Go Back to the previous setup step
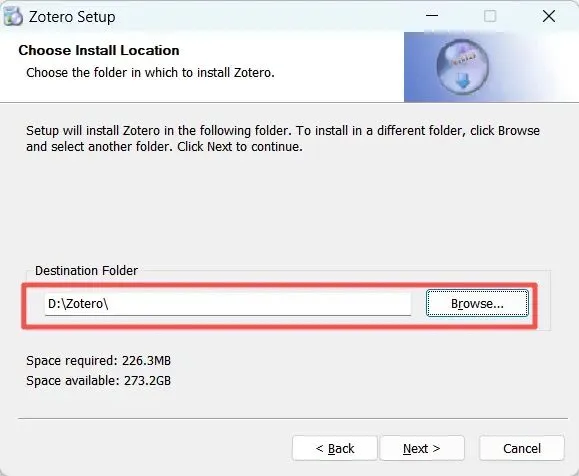 click(x=335, y=448)
